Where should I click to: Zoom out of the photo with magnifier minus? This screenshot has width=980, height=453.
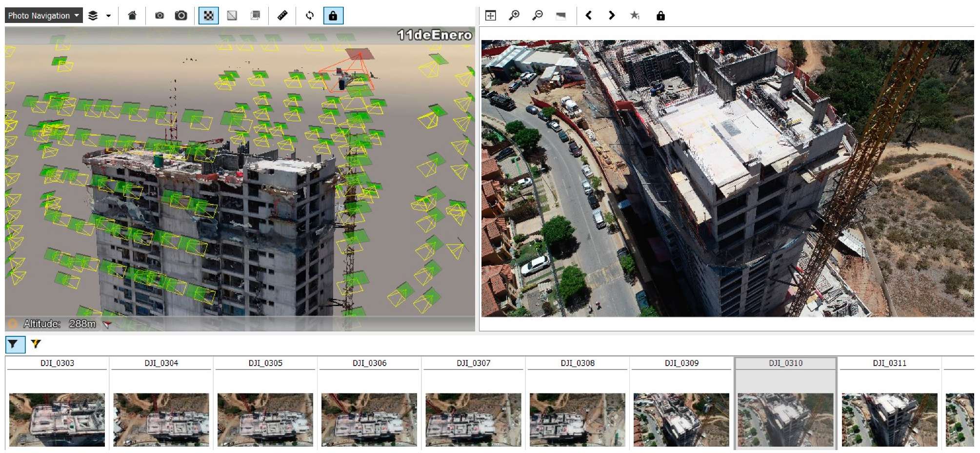(538, 16)
